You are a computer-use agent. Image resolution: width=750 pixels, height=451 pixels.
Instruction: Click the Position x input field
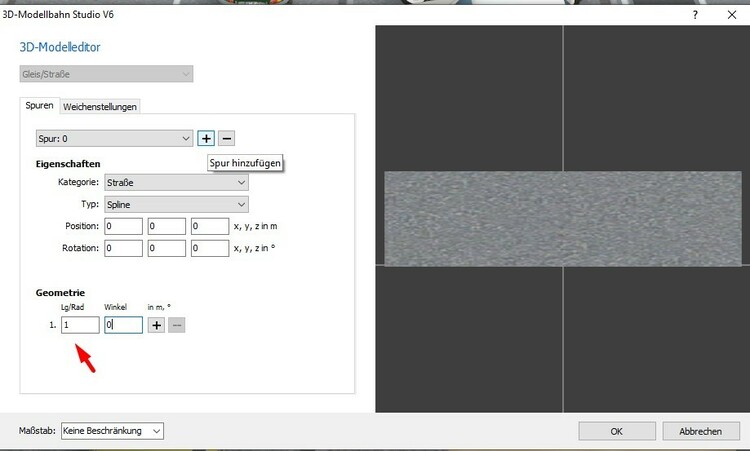tap(123, 226)
